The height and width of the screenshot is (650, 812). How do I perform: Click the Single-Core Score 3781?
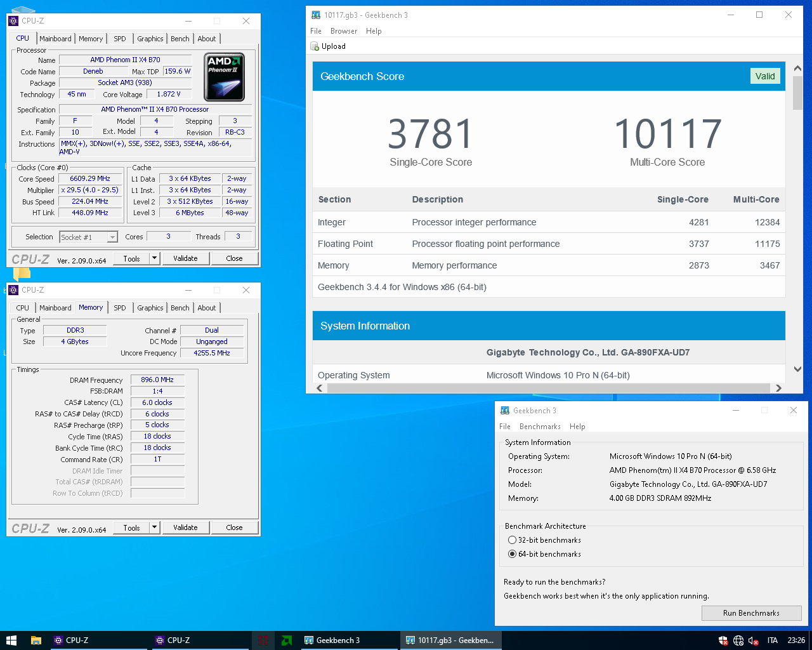tap(431, 134)
